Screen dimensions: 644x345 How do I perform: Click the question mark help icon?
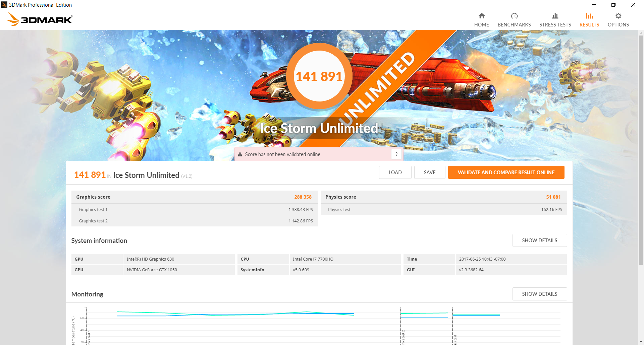[396, 154]
